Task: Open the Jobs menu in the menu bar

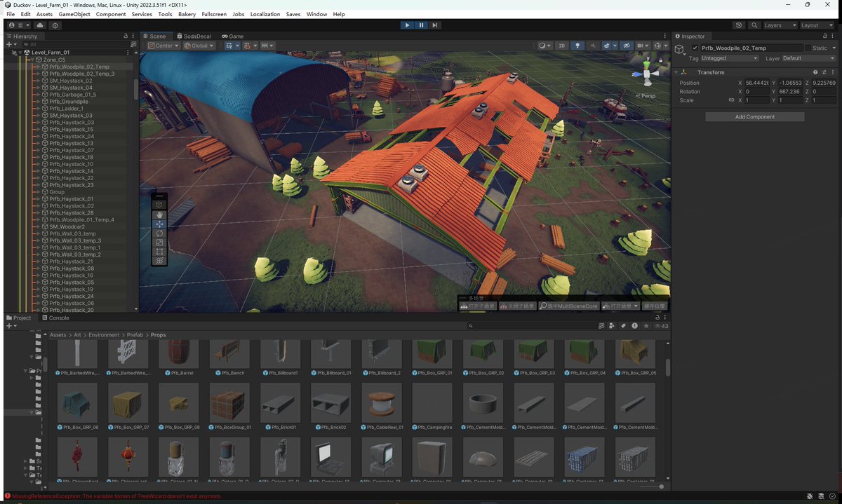Action: [238, 13]
